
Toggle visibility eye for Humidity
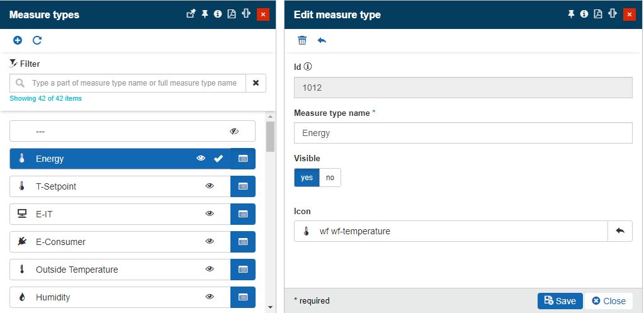[x=210, y=297]
